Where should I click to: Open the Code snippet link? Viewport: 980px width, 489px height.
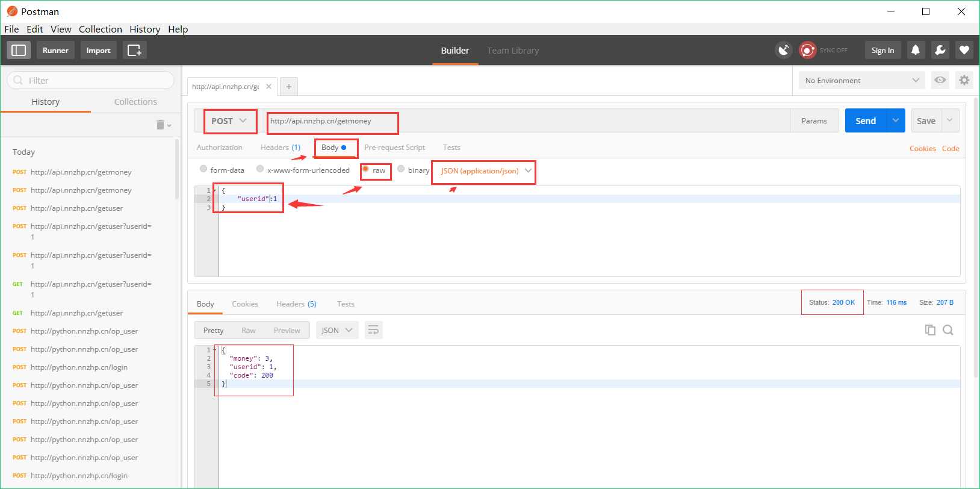click(951, 149)
